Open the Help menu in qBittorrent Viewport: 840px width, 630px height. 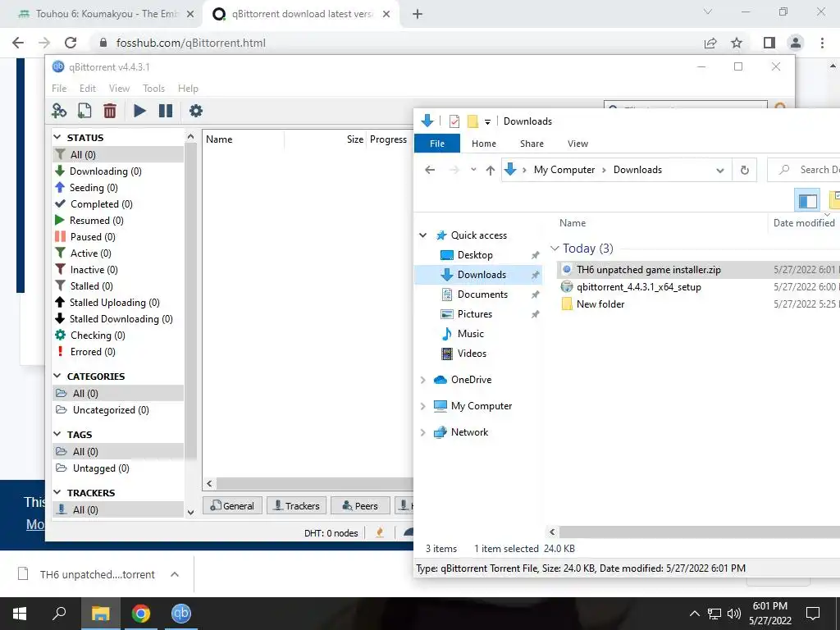click(x=188, y=89)
